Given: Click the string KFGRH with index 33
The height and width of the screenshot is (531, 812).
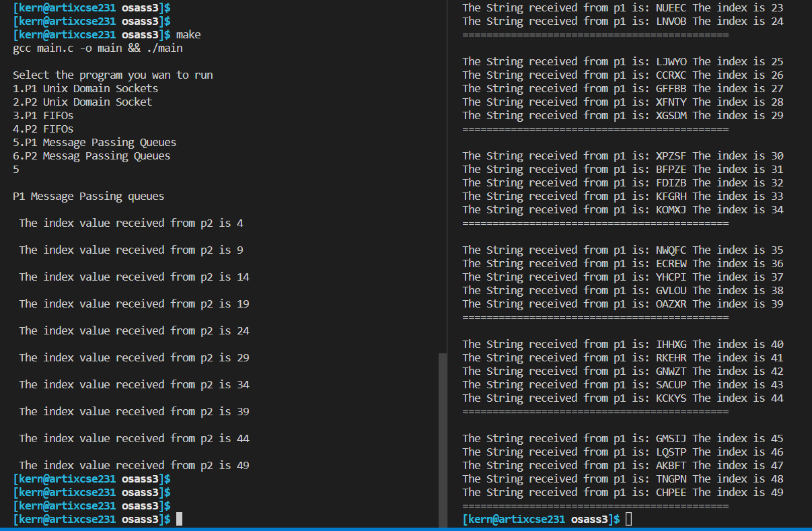Looking at the screenshot, I should 671,196.
